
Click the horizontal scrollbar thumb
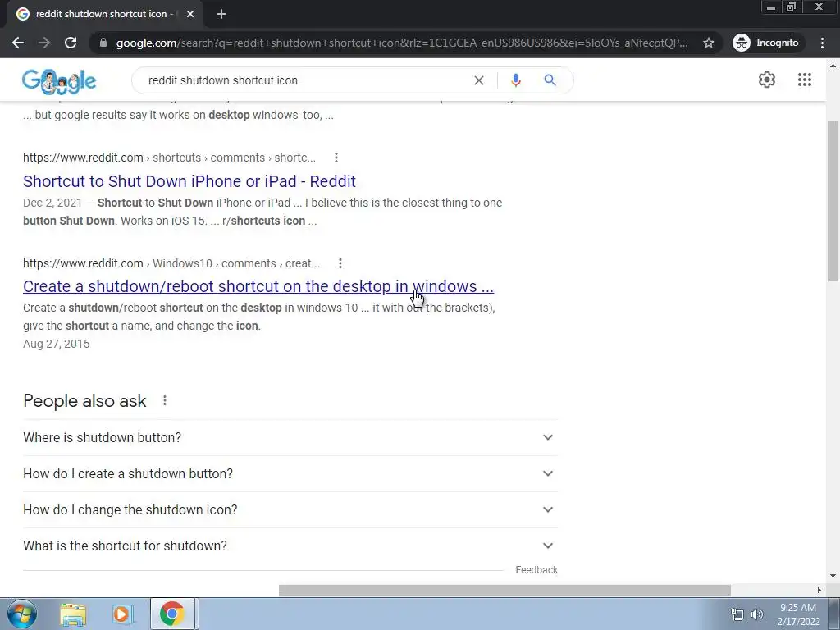coord(504,591)
